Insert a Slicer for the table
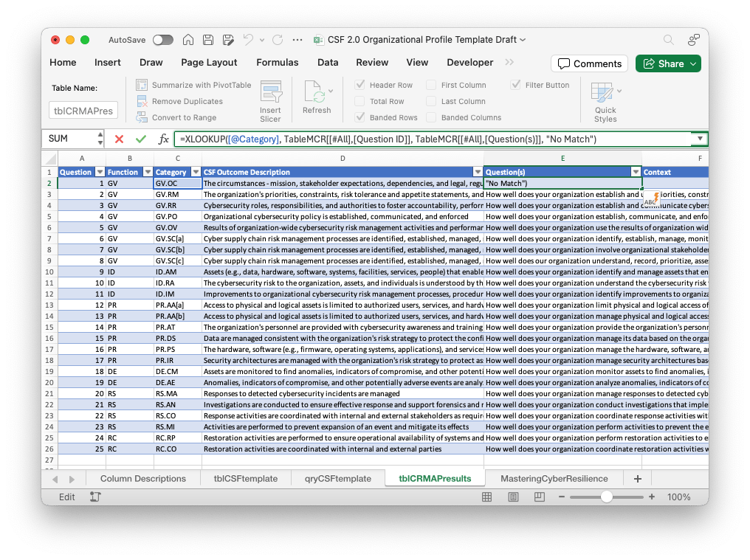Screen dimensions: 750x560 270,101
